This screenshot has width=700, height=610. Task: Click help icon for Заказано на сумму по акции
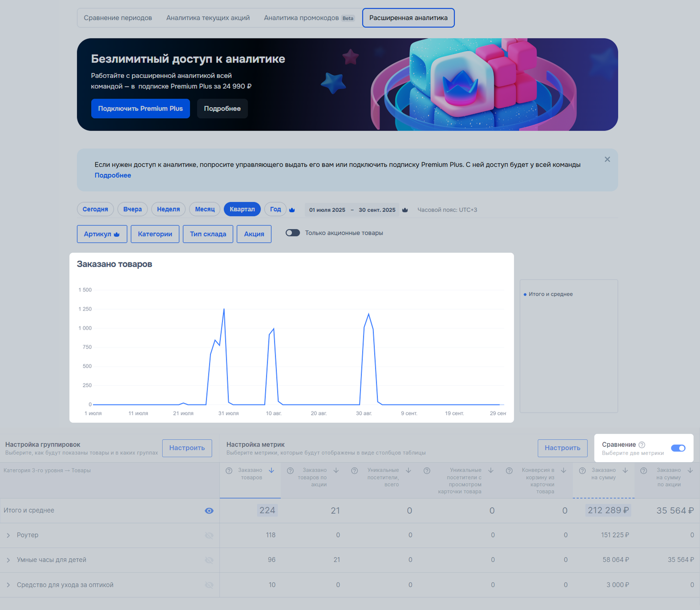pos(643,471)
